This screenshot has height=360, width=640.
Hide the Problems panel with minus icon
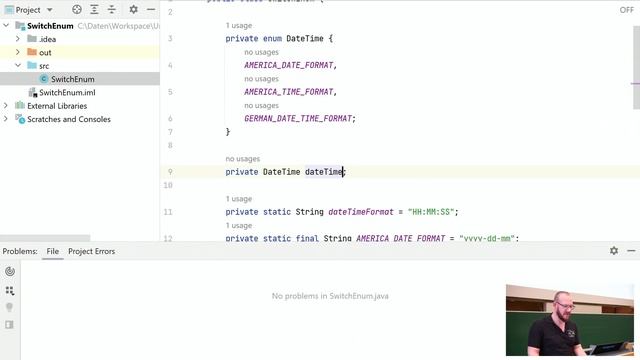(x=631, y=251)
